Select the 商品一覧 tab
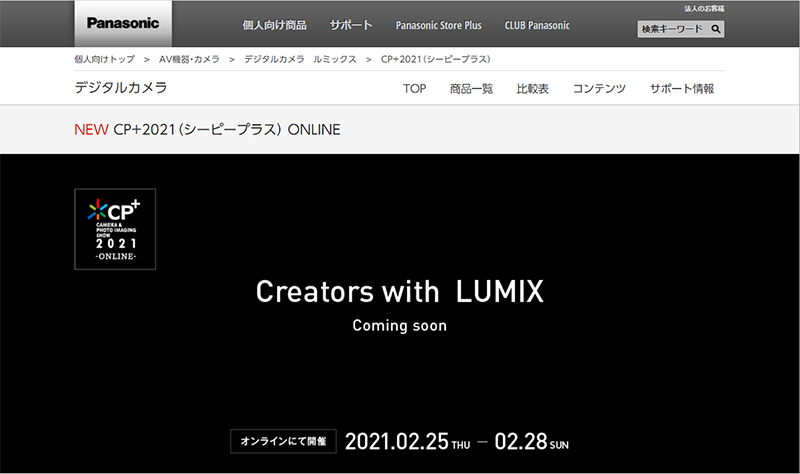 tap(471, 89)
